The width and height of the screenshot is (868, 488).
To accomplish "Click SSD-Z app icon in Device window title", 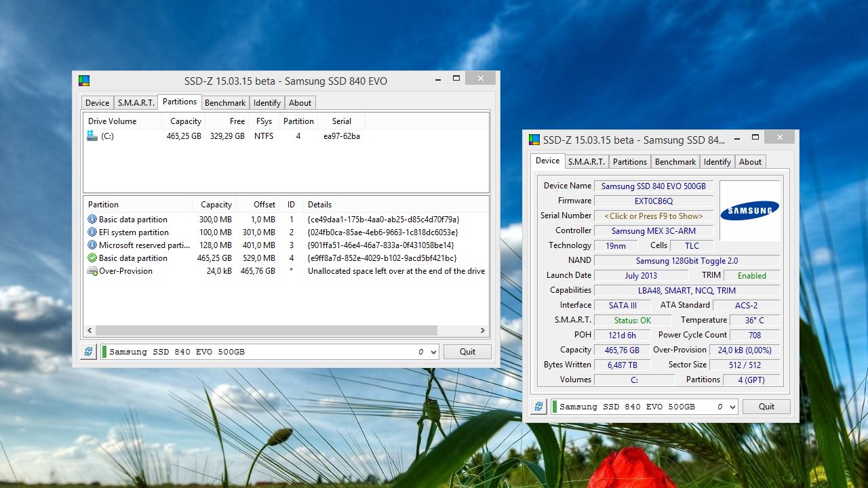I will [534, 140].
